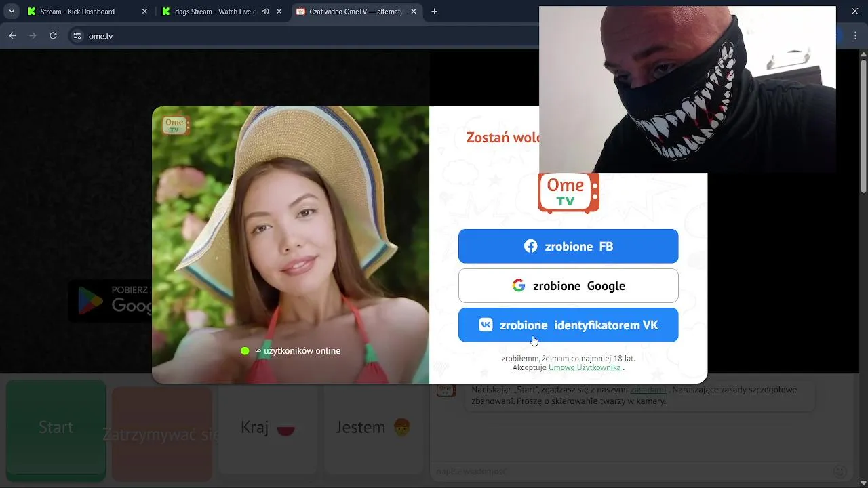The width and height of the screenshot is (868, 488).
Task: Open a new browser tab
Action: (435, 12)
